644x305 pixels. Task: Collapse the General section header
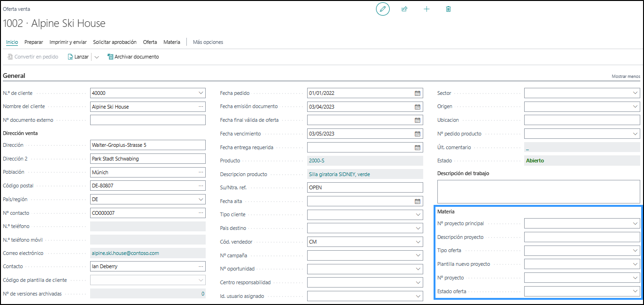coord(14,76)
